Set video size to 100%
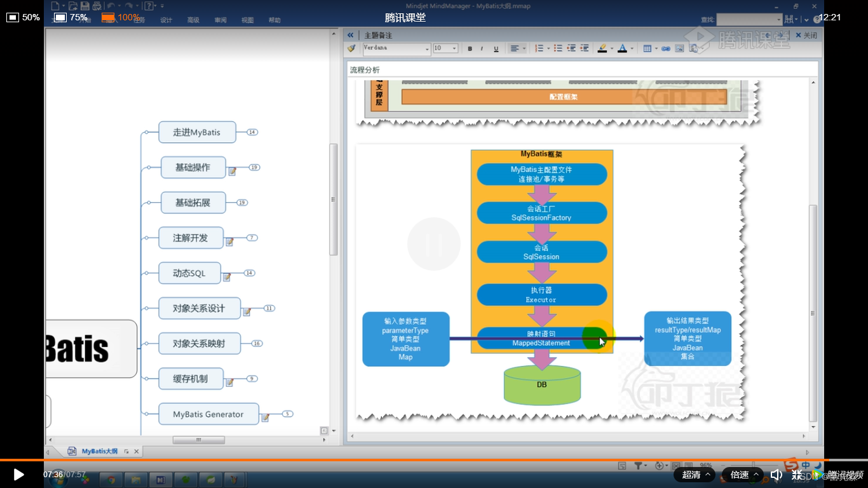This screenshot has height=488, width=868. click(x=121, y=17)
